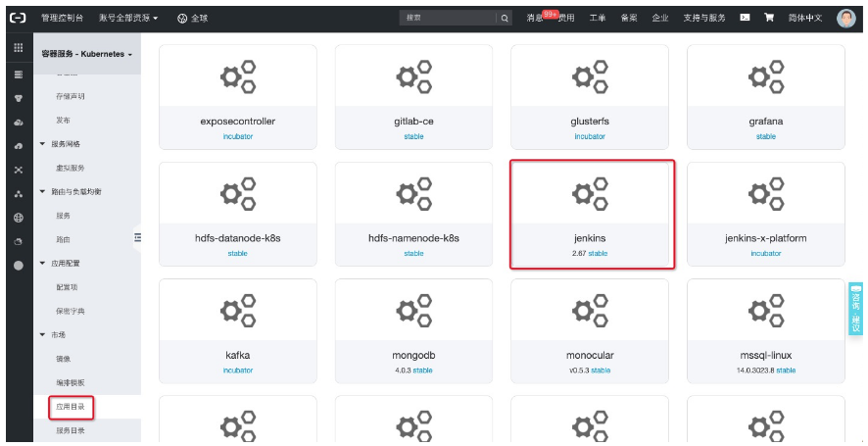
Task: Collapse the 路由与负载均衡 section
Action: [x=43, y=192]
